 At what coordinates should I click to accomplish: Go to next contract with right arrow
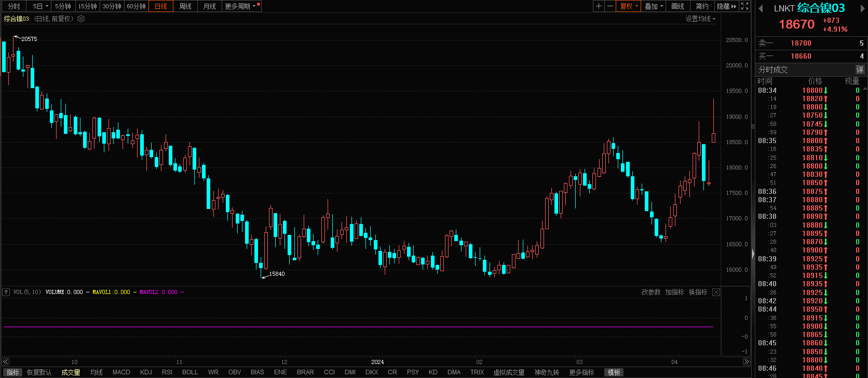click(x=862, y=8)
